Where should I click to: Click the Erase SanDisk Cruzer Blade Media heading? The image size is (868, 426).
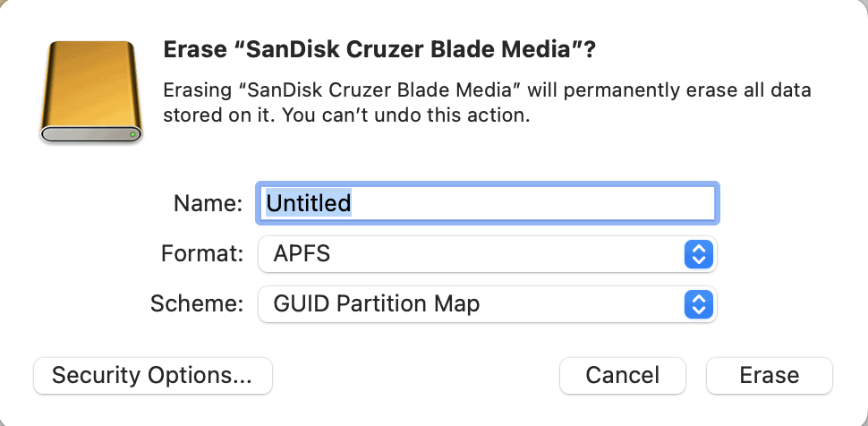379,51
